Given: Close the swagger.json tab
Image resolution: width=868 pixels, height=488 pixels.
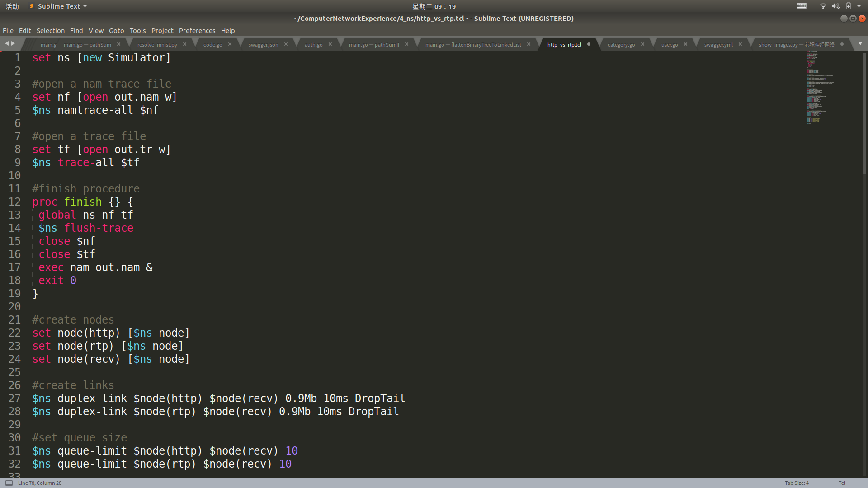Looking at the screenshot, I should coord(286,44).
